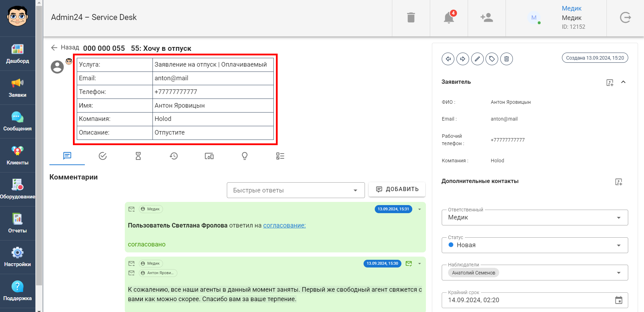Viewport: 644px width, 312px height.
Task: Open the Ответственный dropdown
Action: click(x=534, y=217)
